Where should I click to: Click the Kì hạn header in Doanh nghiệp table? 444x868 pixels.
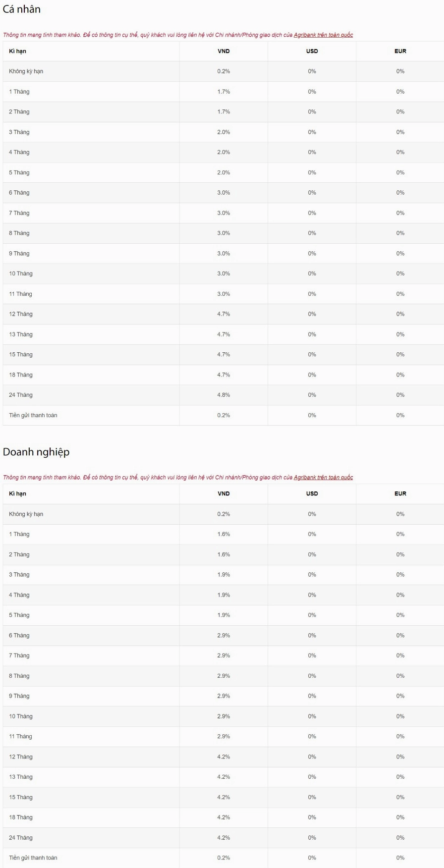[17, 493]
